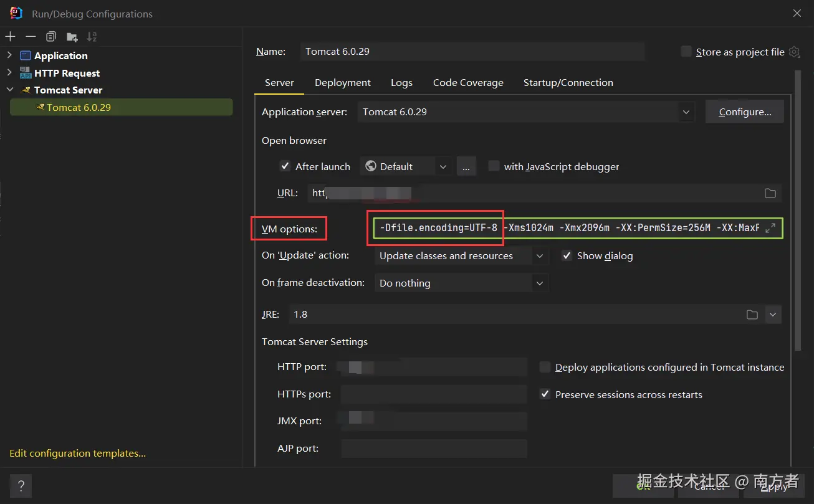The width and height of the screenshot is (814, 504).
Task: Open the On 'Update' action dropdown
Action: (540, 256)
